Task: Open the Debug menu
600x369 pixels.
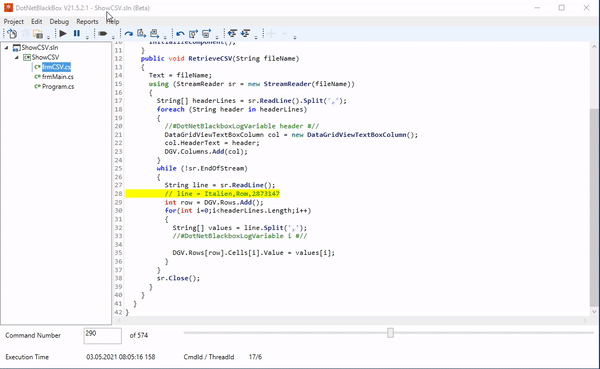Action: tap(59, 21)
